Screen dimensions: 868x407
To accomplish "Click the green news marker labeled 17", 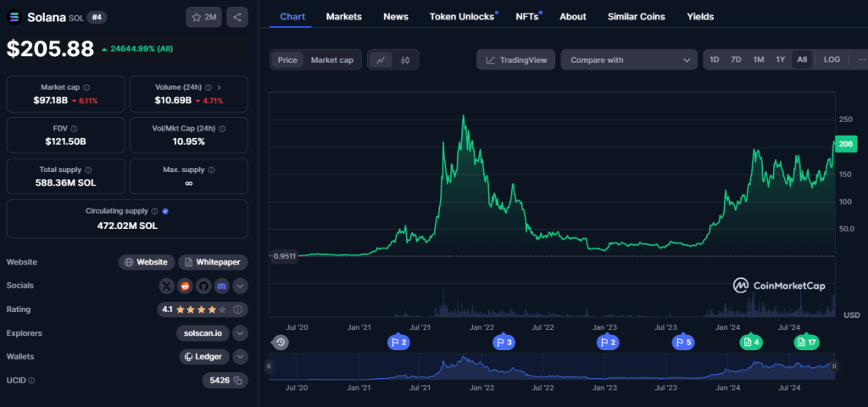I will pos(807,343).
